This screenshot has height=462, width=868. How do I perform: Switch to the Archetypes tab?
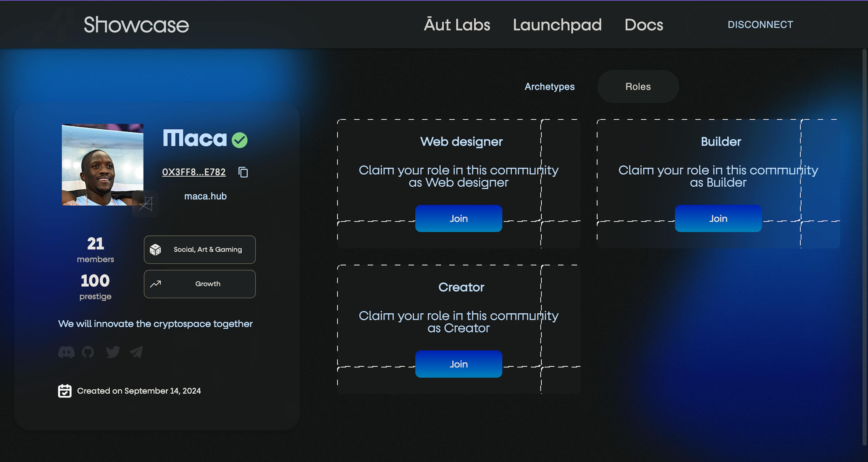[550, 87]
